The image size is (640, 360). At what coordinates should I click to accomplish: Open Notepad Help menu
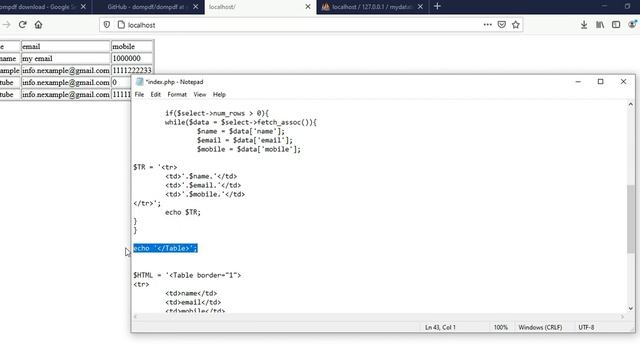point(219,94)
